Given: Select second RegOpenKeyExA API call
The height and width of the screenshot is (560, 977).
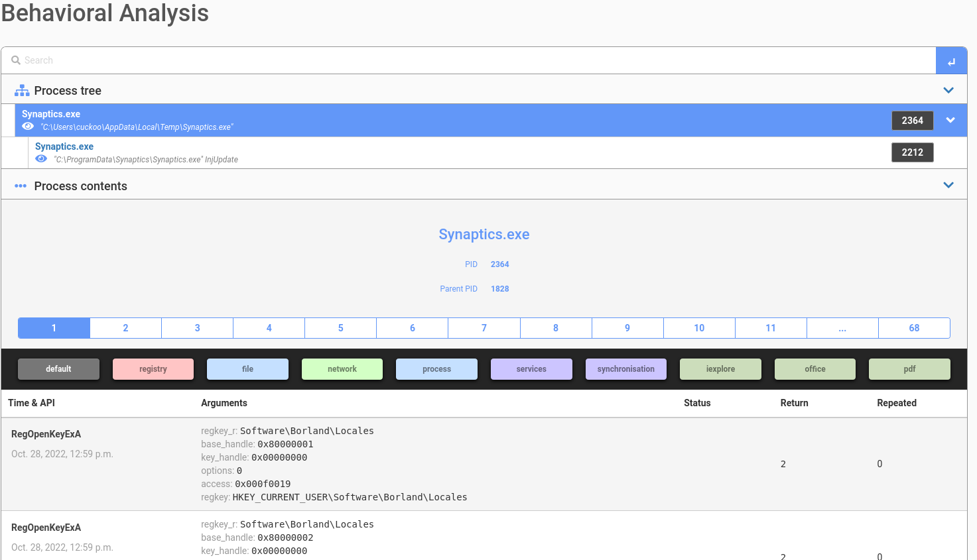Looking at the screenshot, I should (x=46, y=528).
